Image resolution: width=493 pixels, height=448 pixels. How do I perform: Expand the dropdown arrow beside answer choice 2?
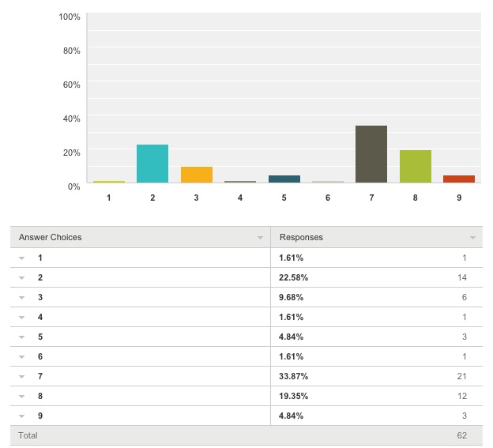click(21, 278)
